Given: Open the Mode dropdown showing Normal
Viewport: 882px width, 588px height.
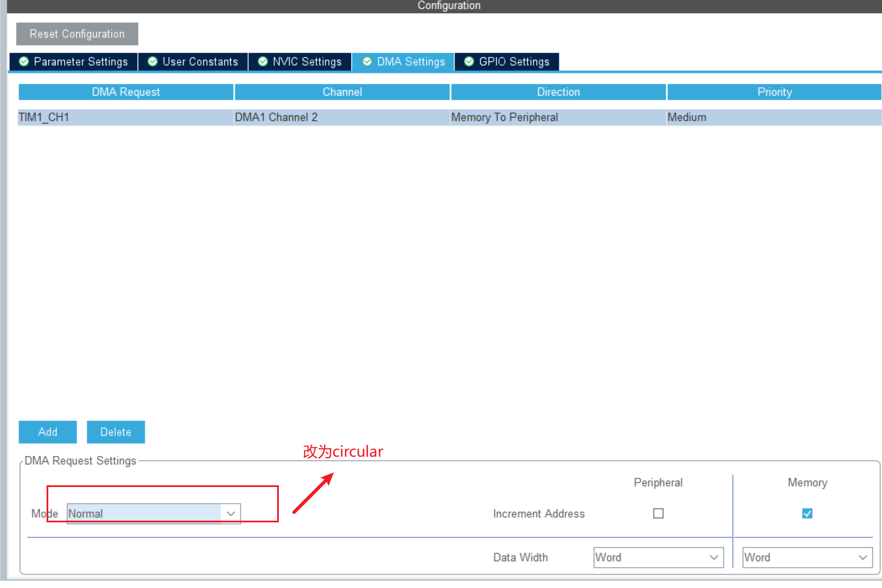Looking at the screenshot, I should (154, 513).
